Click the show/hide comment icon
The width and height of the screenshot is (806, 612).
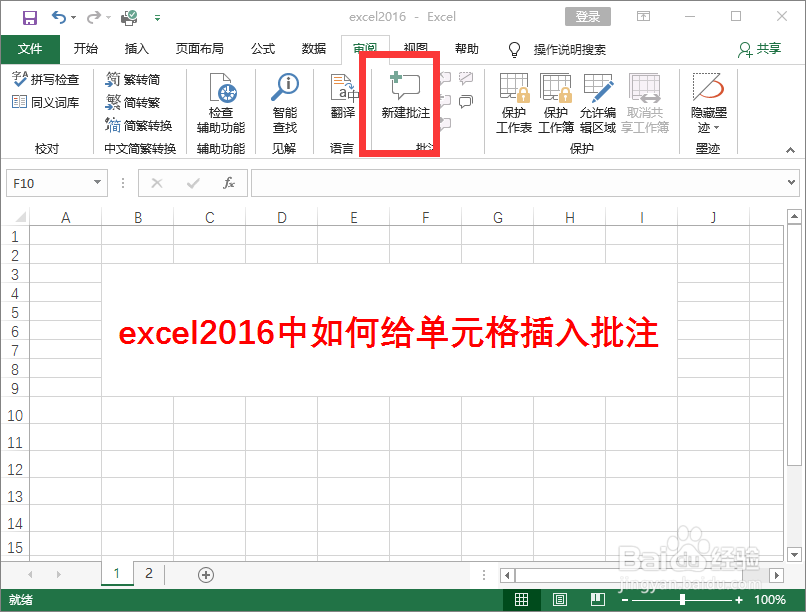[466, 78]
